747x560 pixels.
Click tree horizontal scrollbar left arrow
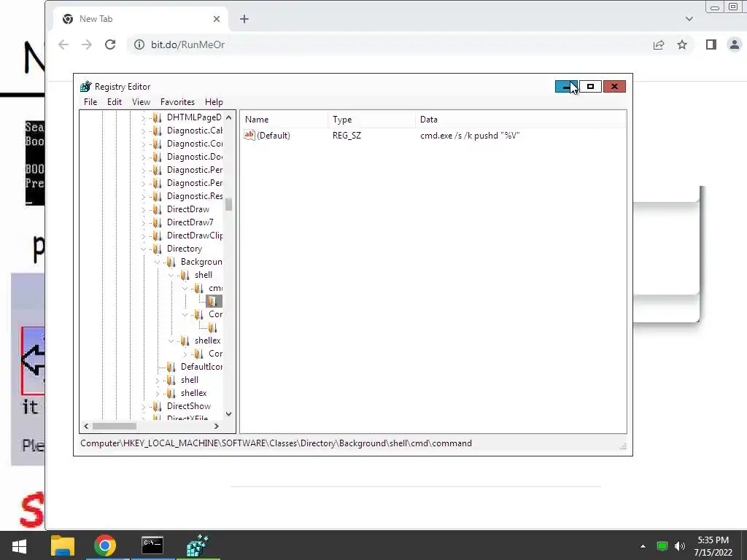pyautogui.click(x=86, y=426)
